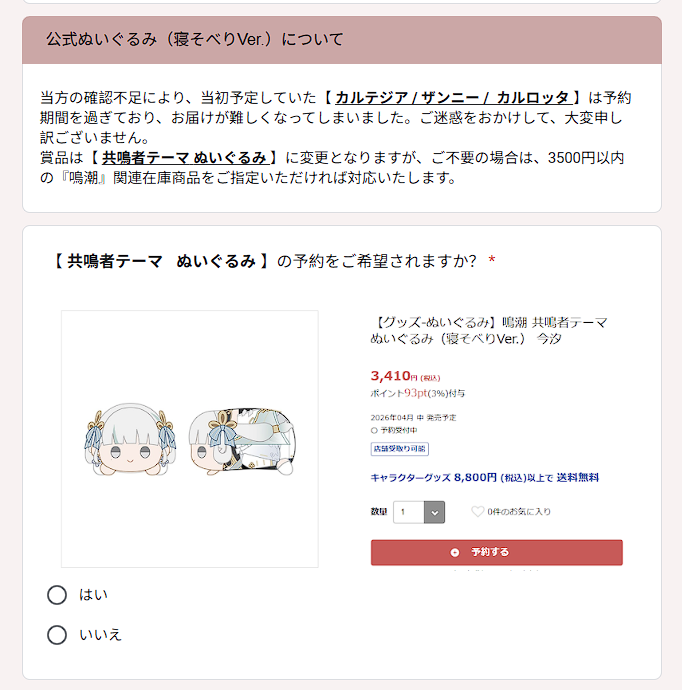Click the plus icon on 予約する button
This screenshot has height=690, width=682.
pyautogui.click(x=455, y=552)
